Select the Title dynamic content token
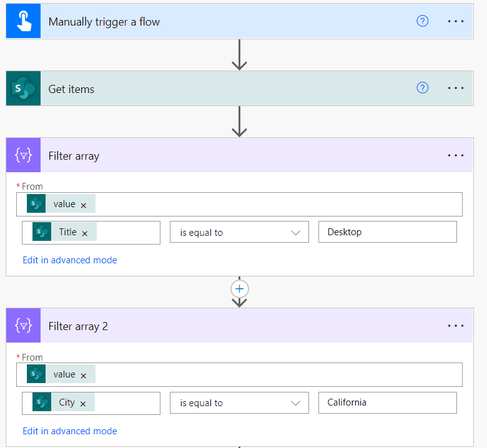Image resolution: width=487 pixels, height=448 pixels. pos(64,231)
